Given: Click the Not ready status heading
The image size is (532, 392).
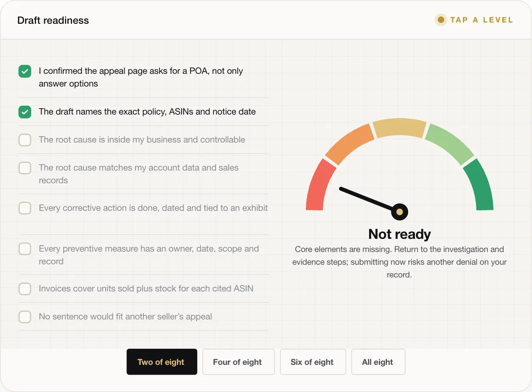Looking at the screenshot, I should click(x=400, y=234).
